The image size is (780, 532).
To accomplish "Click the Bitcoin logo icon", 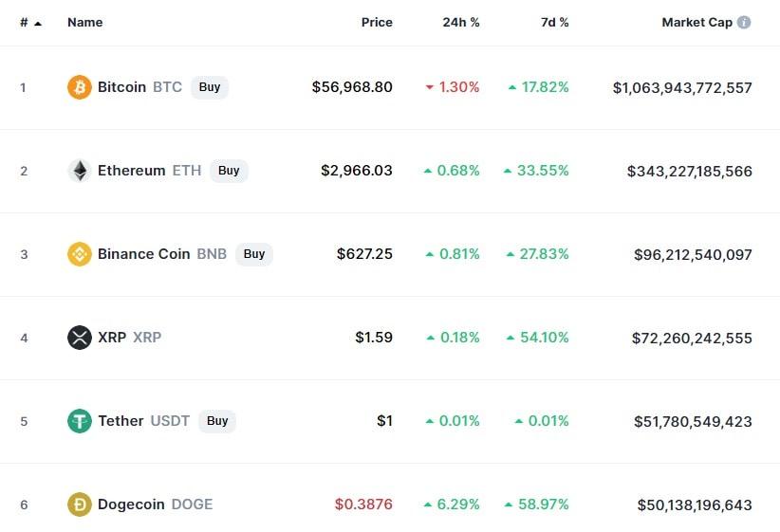I will pyautogui.click(x=80, y=87).
